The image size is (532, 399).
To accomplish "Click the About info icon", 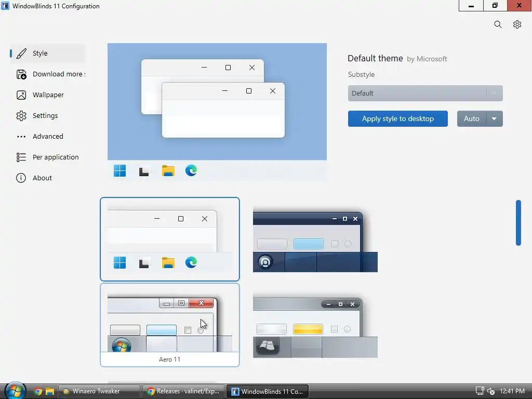I will (x=21, y=178).
